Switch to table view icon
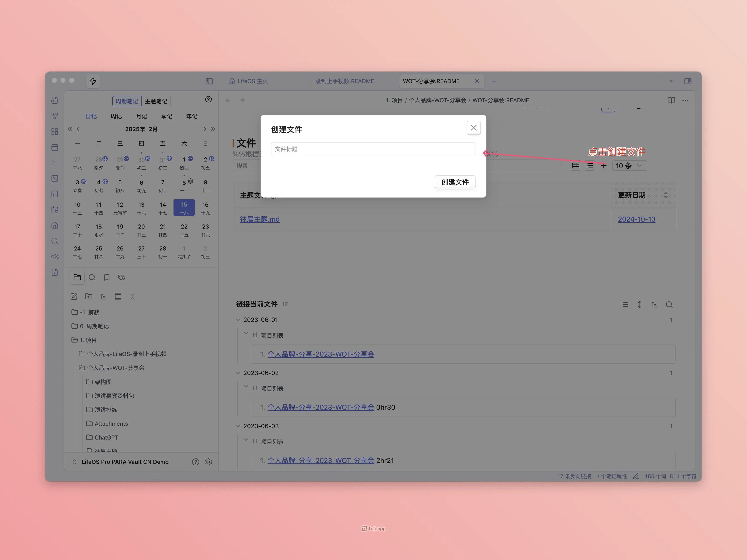Viewport: 747px width, 560px height. (x=576, y=166)
